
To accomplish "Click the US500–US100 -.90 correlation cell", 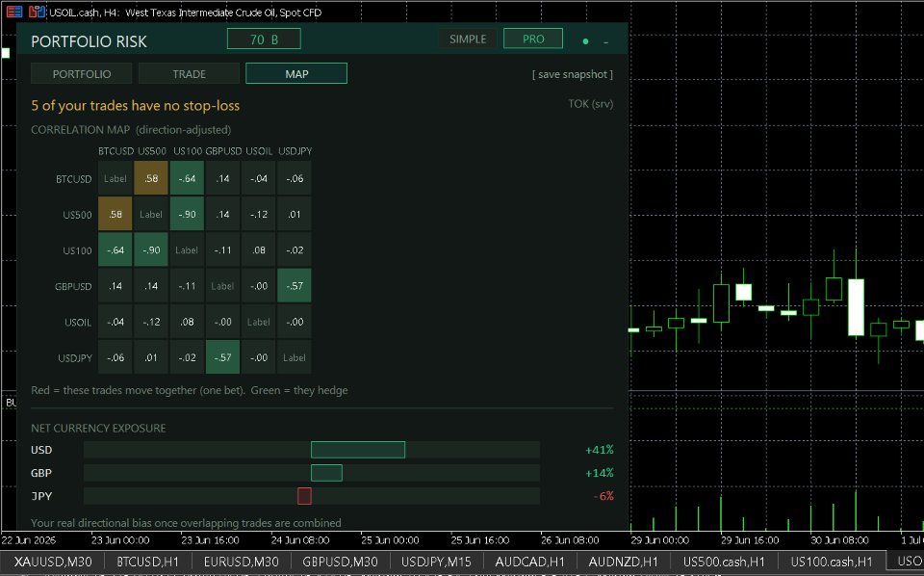I will click(x=187, y=214).
